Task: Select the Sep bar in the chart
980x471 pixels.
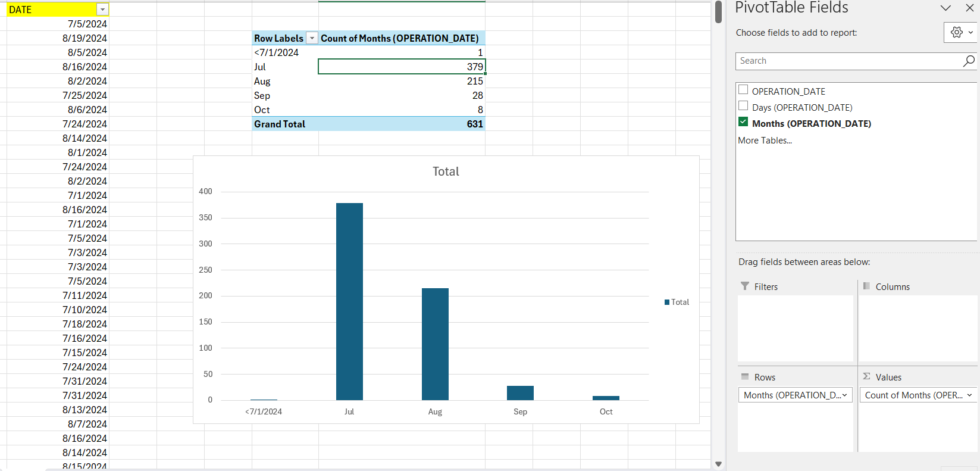Action: 520,393
